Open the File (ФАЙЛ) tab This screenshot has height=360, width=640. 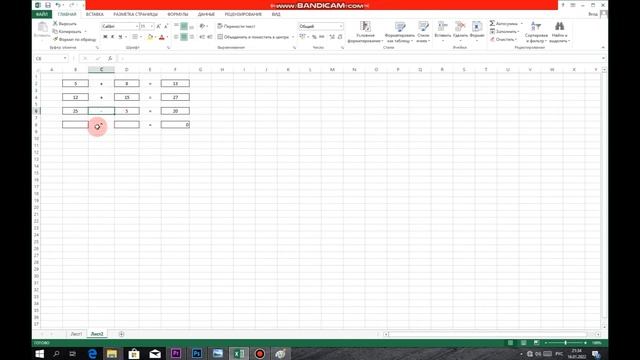click(42, 14)
